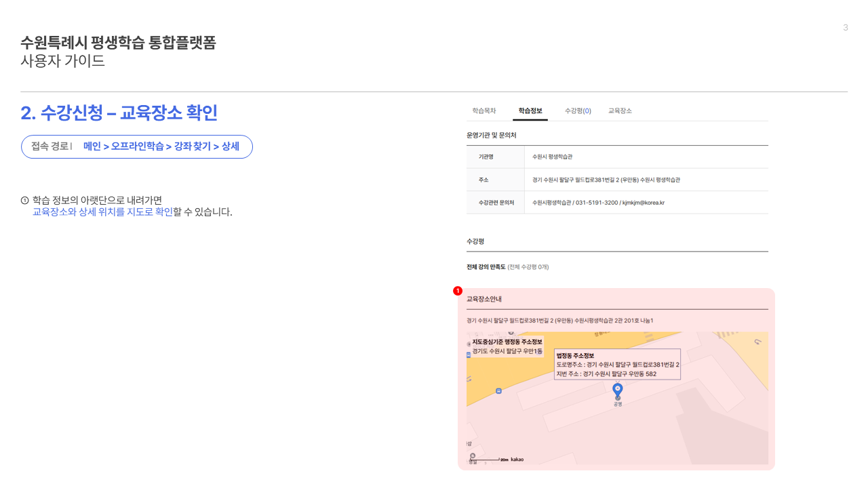Select the 학습정보 tab

click(530, 110)
